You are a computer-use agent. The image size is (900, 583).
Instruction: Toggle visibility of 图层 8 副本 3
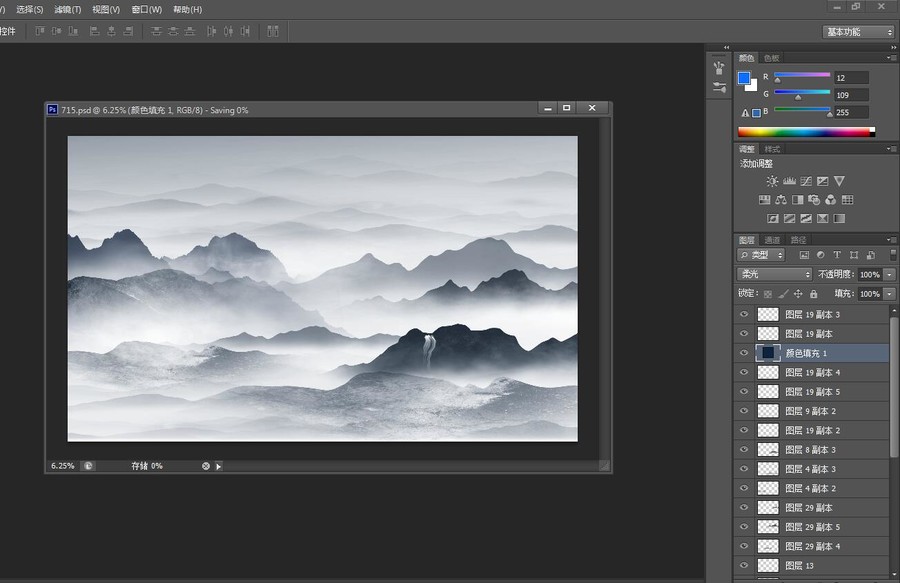pos(744,449)
